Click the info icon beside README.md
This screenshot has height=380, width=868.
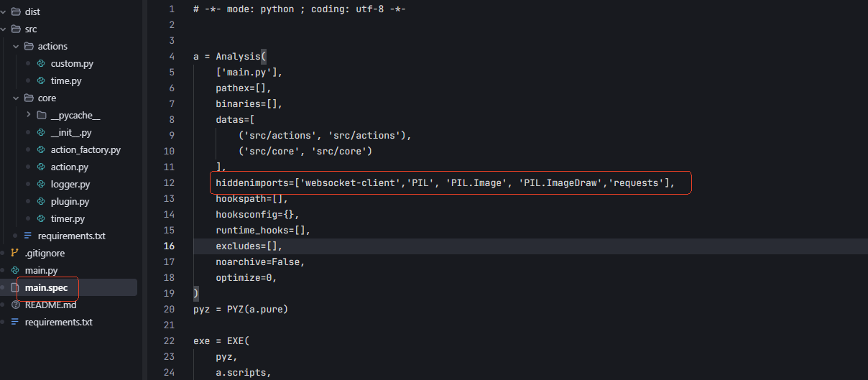[x=15, y=305]
